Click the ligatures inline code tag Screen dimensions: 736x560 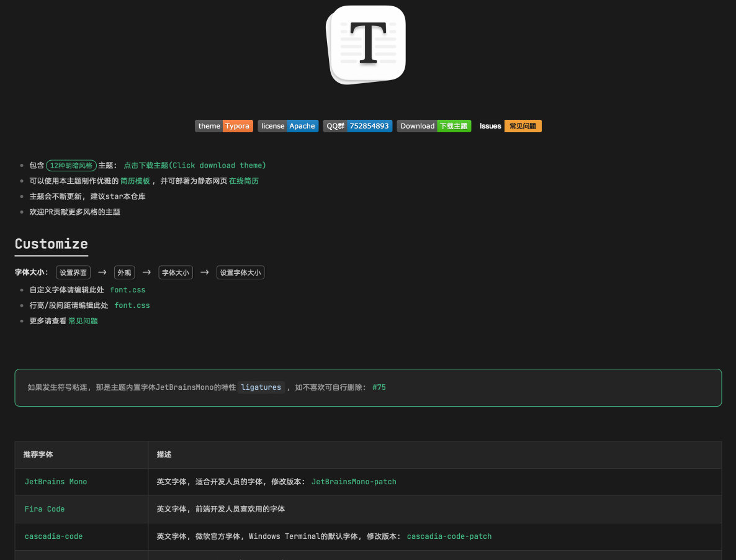click(261, 387)
